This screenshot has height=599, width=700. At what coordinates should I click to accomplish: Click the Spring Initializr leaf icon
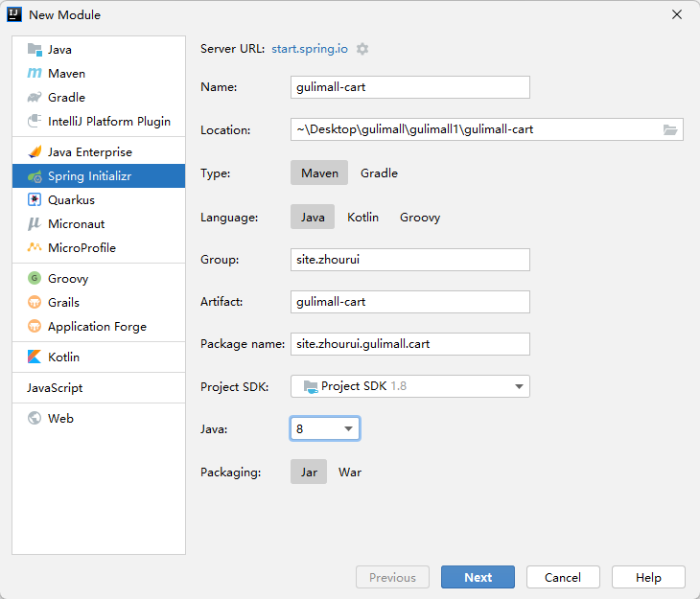point(35,176)
